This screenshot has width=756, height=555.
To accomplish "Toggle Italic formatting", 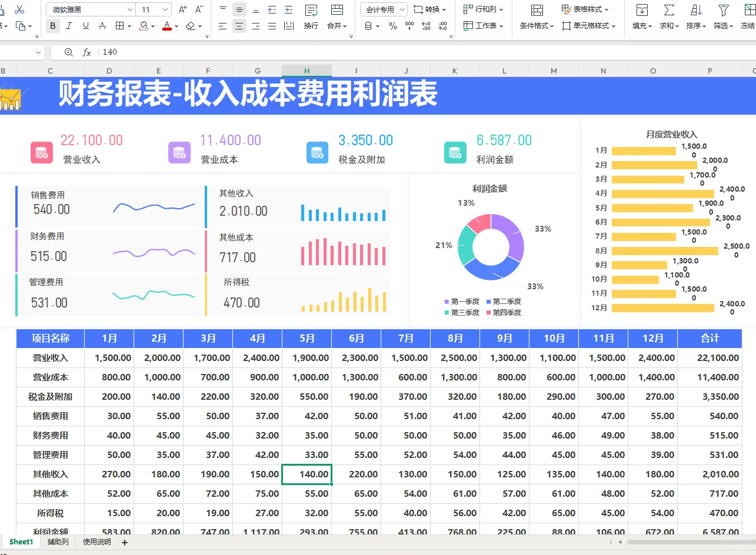I will [69, 26].
